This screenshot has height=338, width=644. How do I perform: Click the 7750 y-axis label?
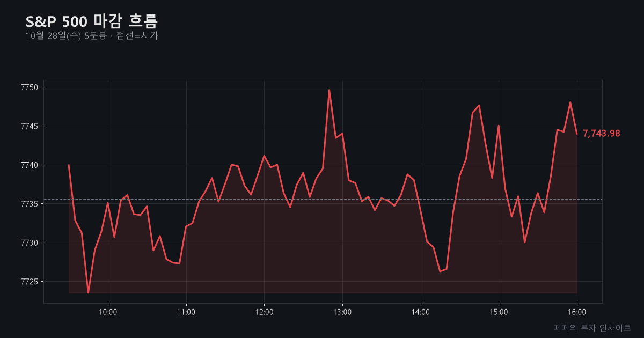[30, 87]
